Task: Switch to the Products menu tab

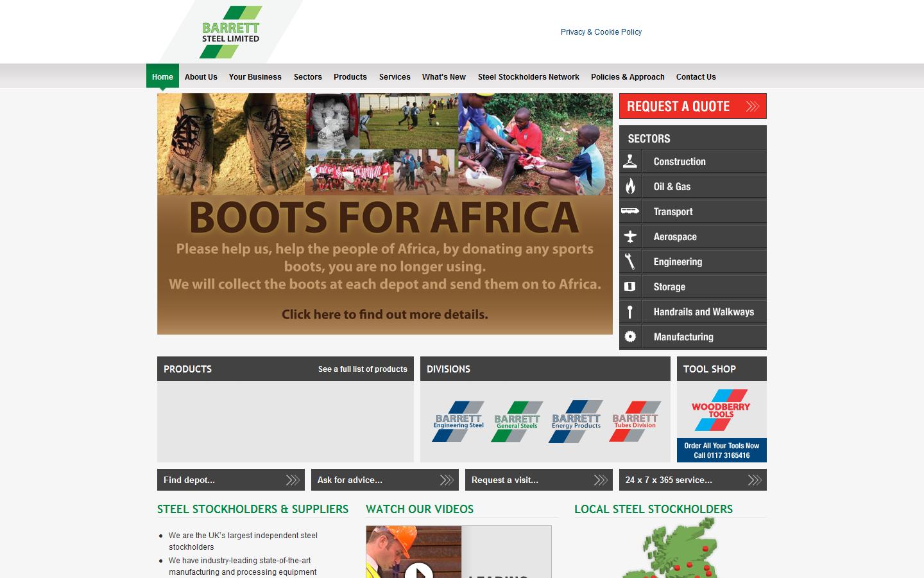Action: click(x=350, y=76)
